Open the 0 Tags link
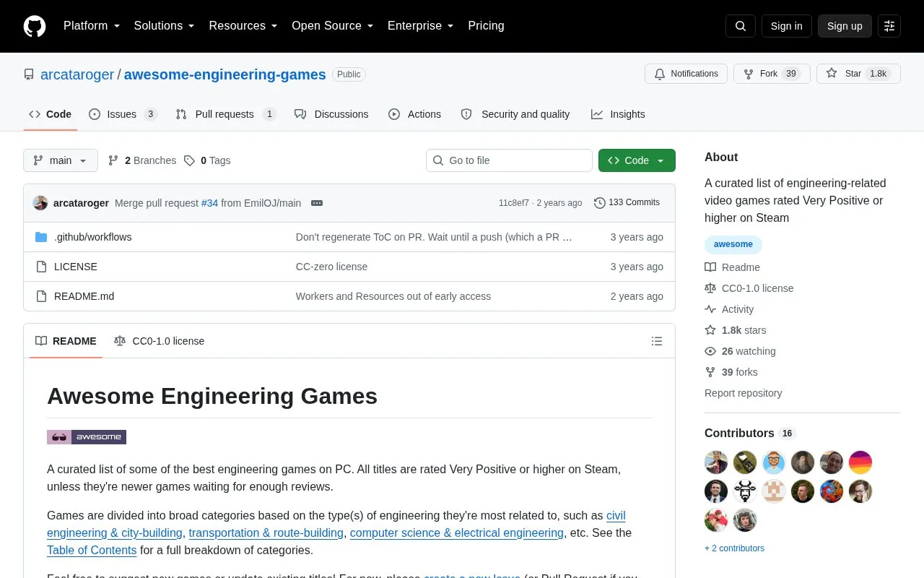This screenshot has height=578, width=924. tap(207, 160)
